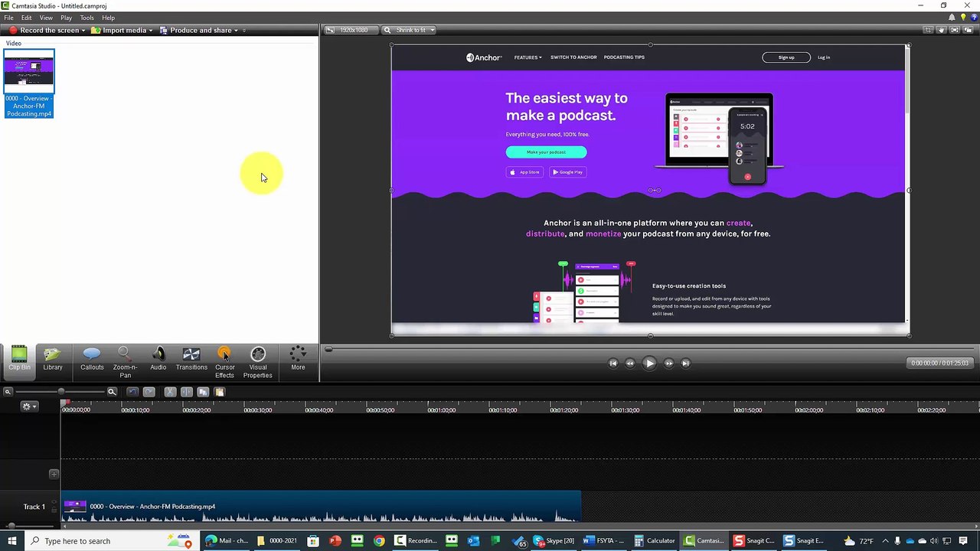Click the Import media button

click(119, 30)
